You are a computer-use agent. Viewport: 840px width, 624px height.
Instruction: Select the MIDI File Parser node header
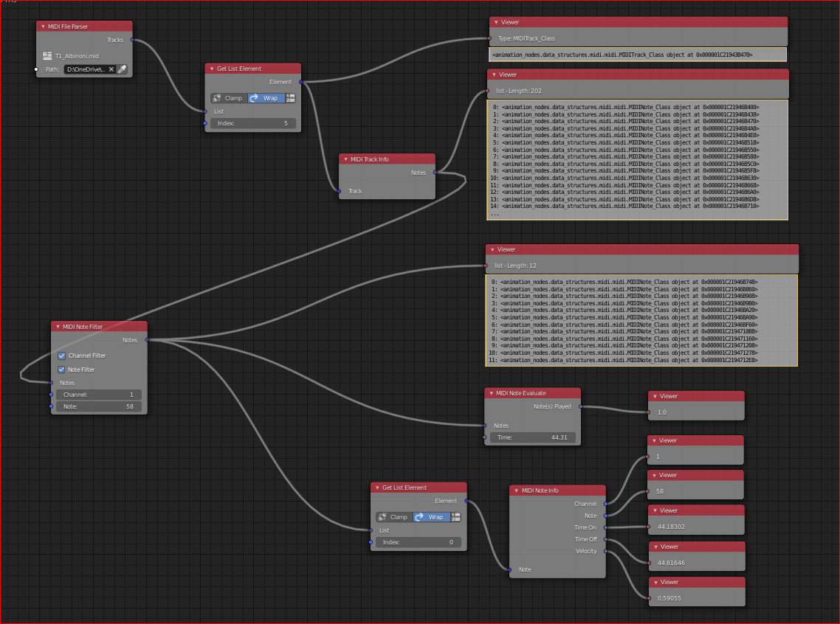[84, 27]
